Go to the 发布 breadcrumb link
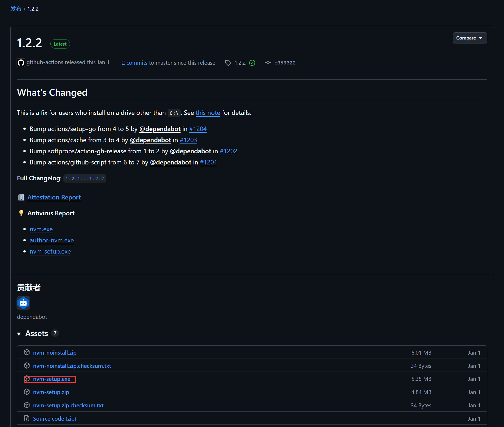This screenshot has width=504, height=427. pos(16,9)
